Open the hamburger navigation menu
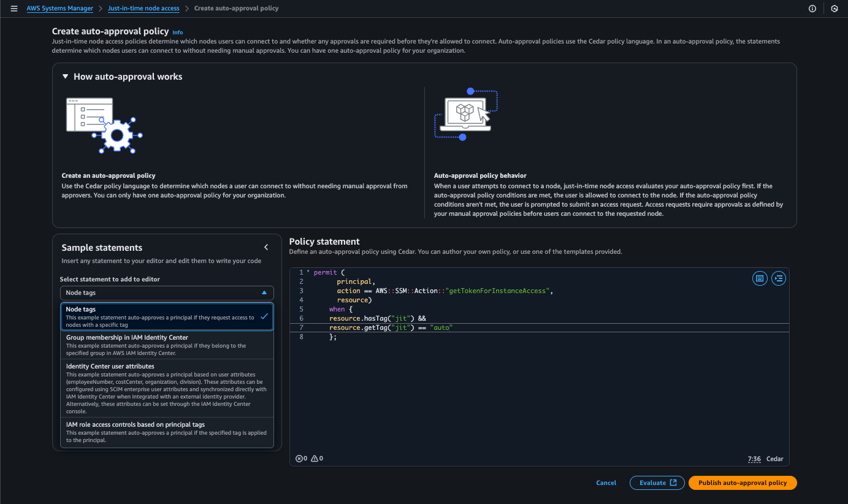 [14, 9]
